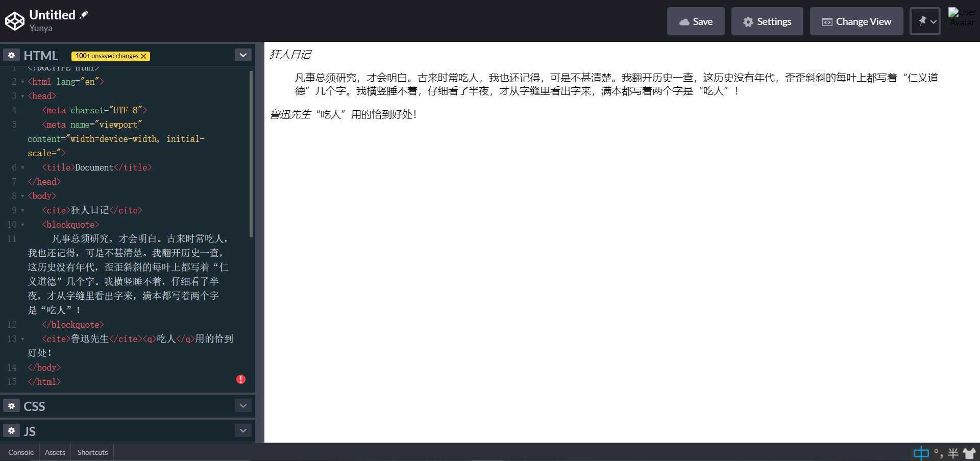Toggle IME half-width 半 mode
Viewport: 980px width, 461px height.
(953, 453)
